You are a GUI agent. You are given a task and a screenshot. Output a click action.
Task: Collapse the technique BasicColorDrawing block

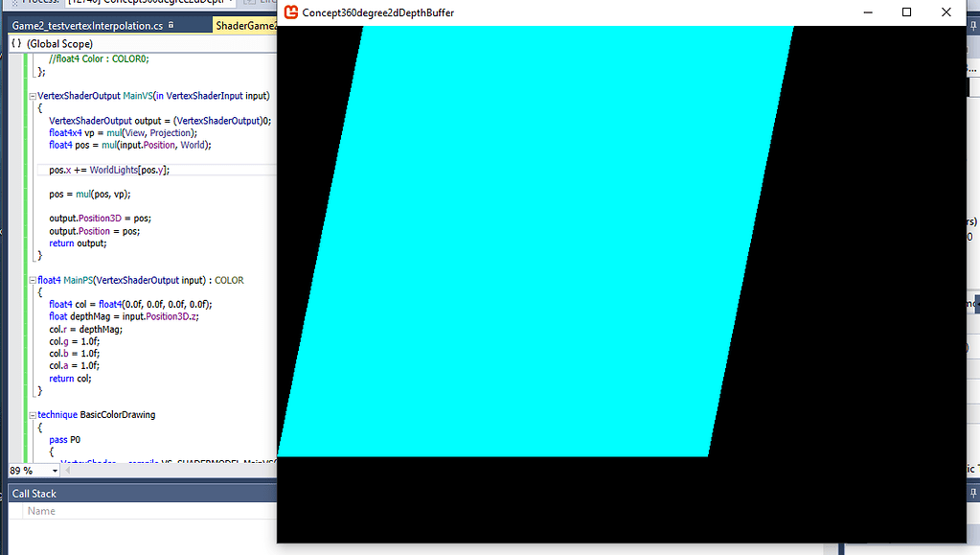tap(32, 414)
